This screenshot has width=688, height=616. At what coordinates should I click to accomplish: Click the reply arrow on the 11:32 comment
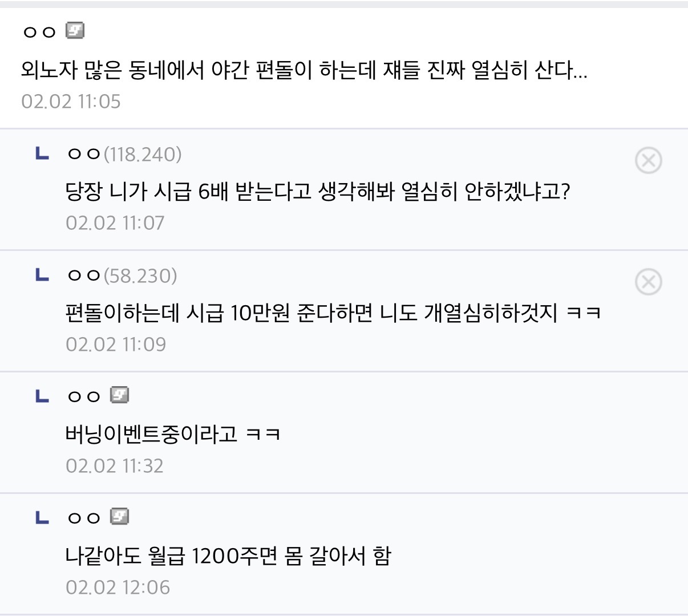(42, 396)
